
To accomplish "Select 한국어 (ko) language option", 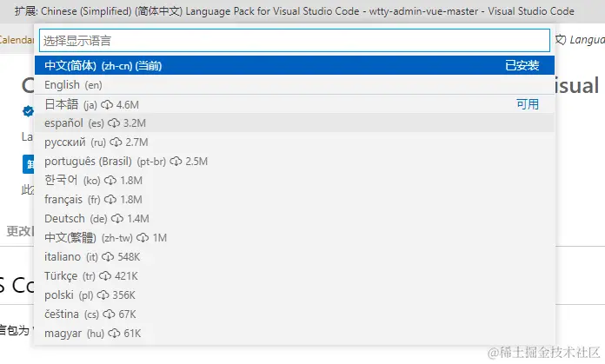I will pos(295,181).
